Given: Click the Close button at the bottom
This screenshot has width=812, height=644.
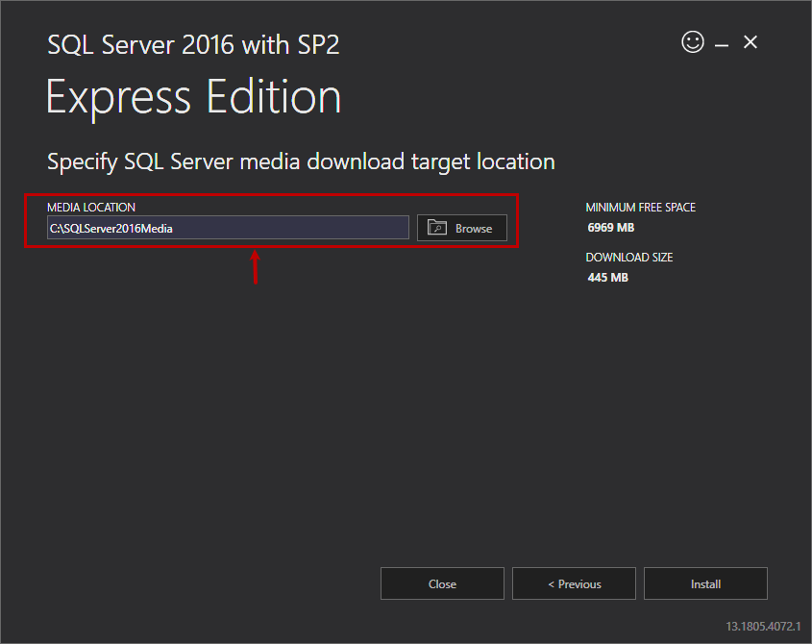Looking at the screenshot, I should tap(442, 583).
